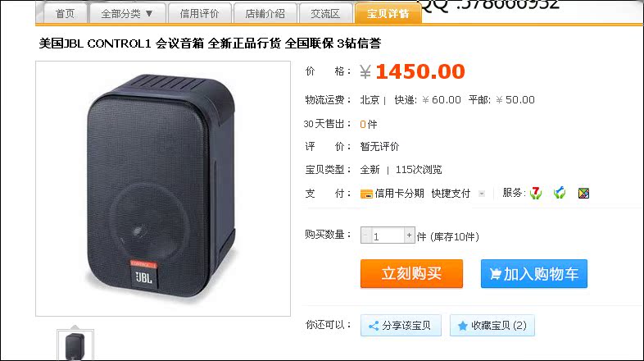Click the 7-day return service icon

[536, 193]
